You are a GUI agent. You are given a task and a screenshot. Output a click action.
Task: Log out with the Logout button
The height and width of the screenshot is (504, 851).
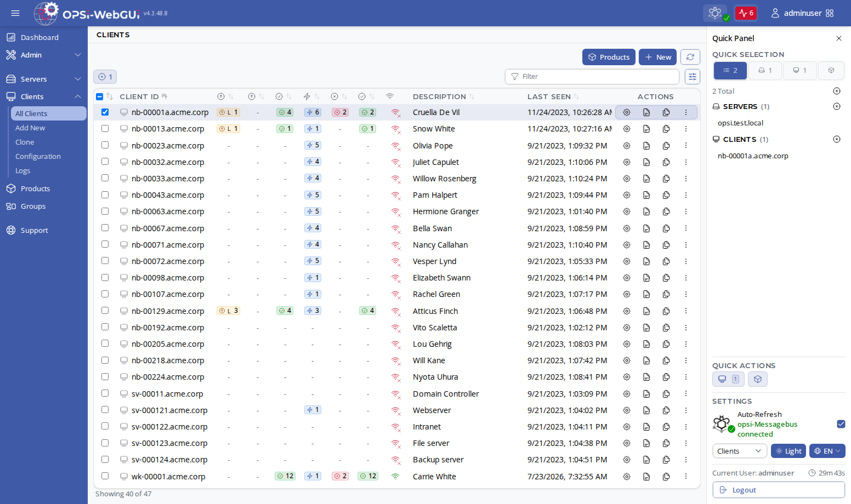pyautogui.click(x=779, y=490)
